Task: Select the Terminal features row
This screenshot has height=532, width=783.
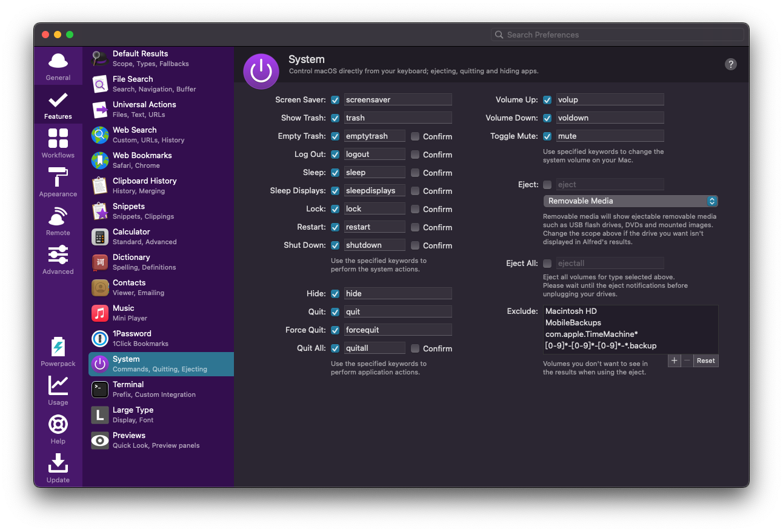Action: tap(161, 390)
